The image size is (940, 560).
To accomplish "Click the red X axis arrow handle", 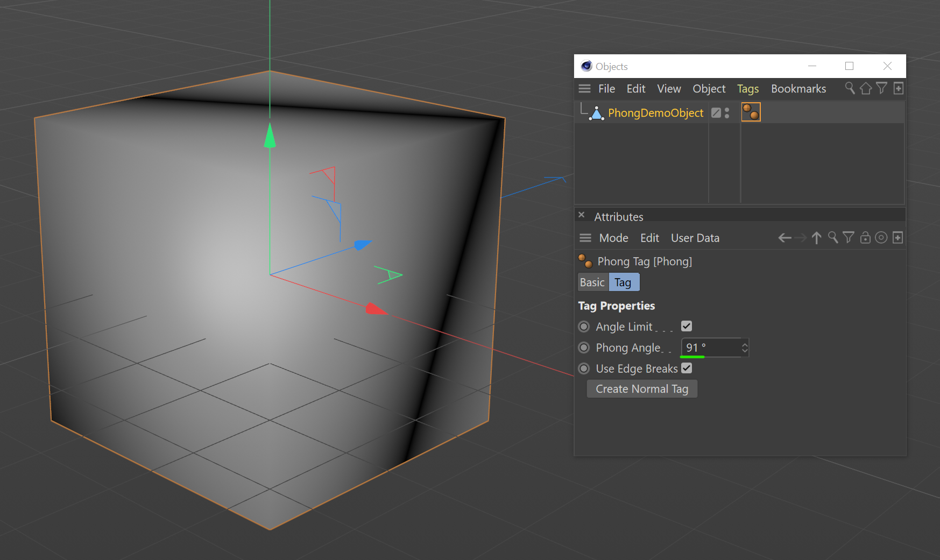I will (x=376, y=309).
